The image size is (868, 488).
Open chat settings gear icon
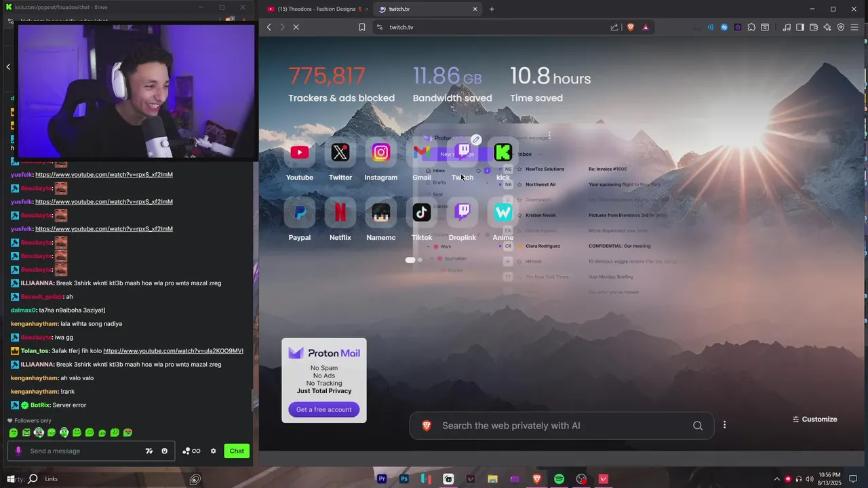click(213, 451)
